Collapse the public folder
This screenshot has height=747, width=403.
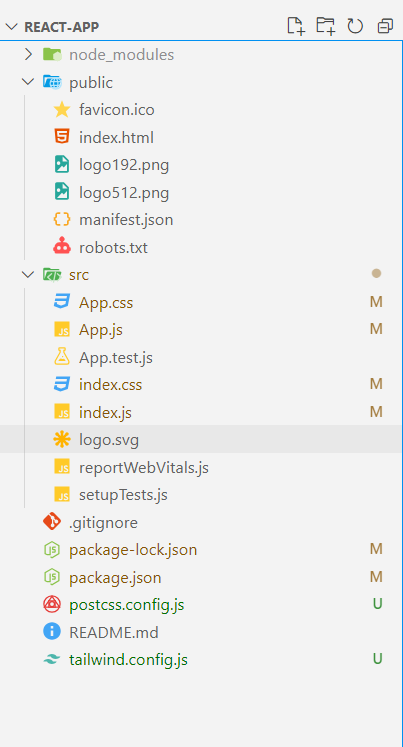(29, 82)
